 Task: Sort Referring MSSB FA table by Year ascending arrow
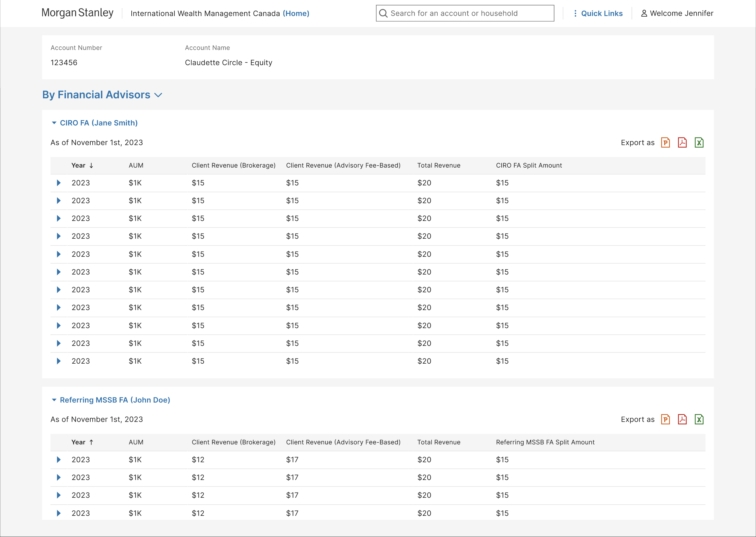point(91,442)
